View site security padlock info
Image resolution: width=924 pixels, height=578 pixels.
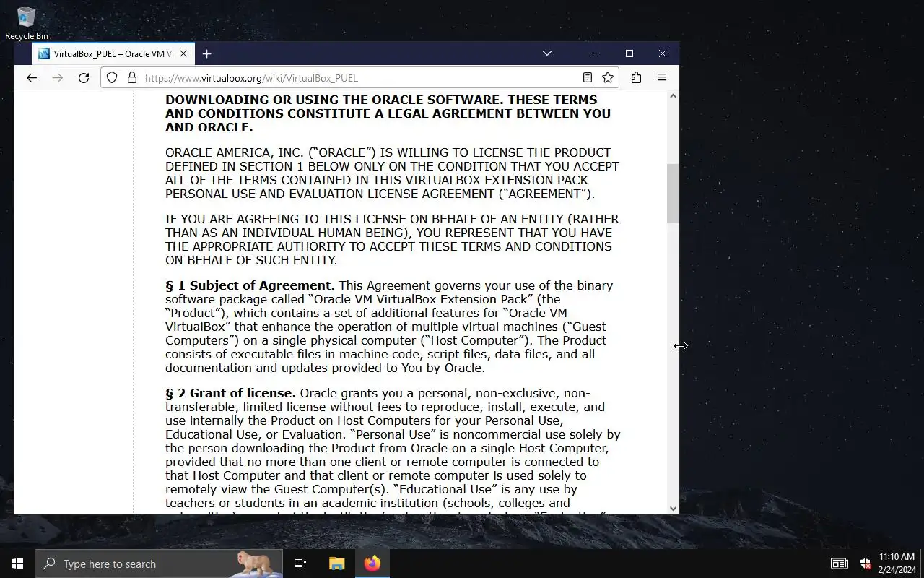[x=131, y=78]
